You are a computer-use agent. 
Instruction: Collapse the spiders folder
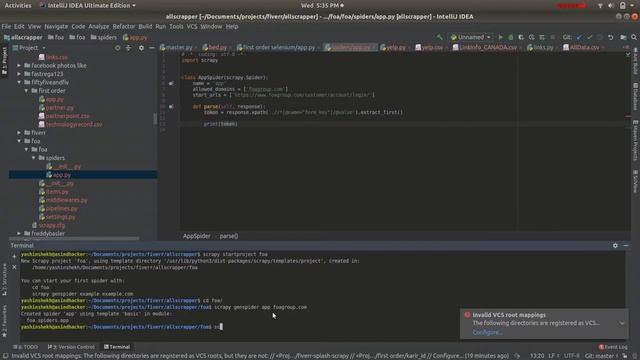34,158
